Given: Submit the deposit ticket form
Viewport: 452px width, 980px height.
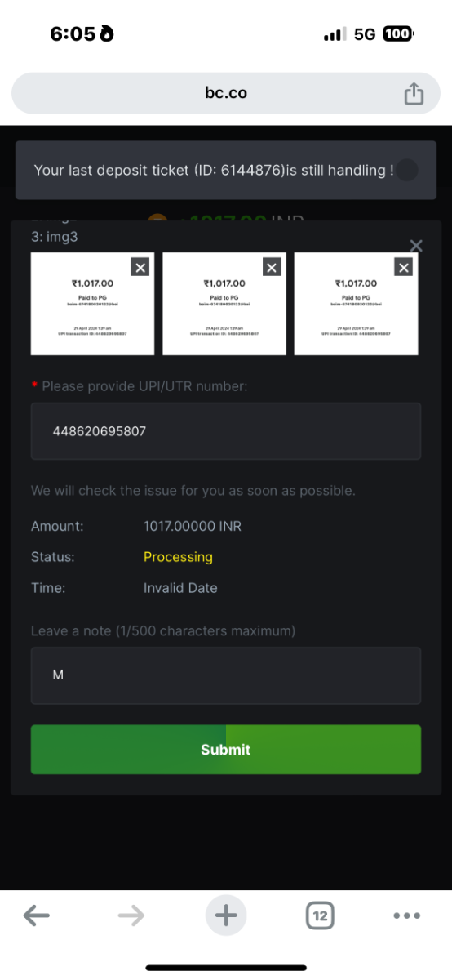Looking at the screenshot, I should [226, 750].
